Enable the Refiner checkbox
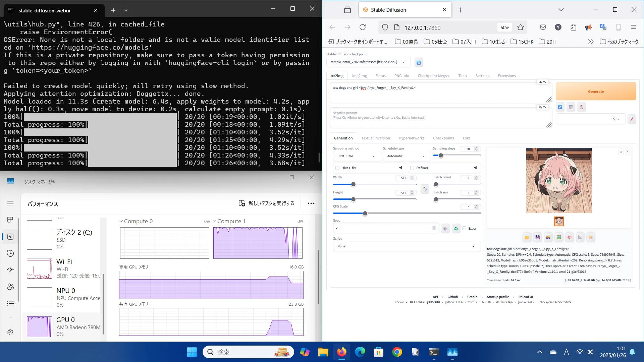This screenshot has width=644, height=362. [412, 168]
